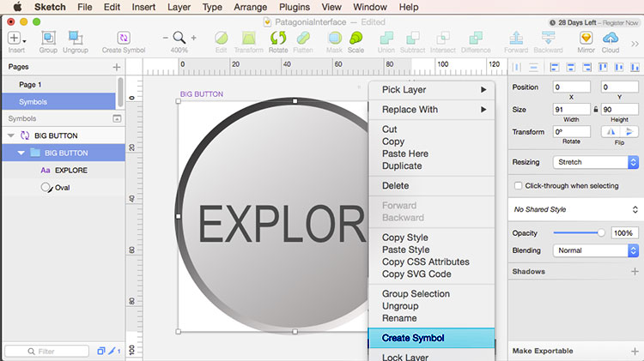Click the Flatten toolbar icon
This screenshot has height=361, width=644.
pyautogui.click(x=303, y=38)
